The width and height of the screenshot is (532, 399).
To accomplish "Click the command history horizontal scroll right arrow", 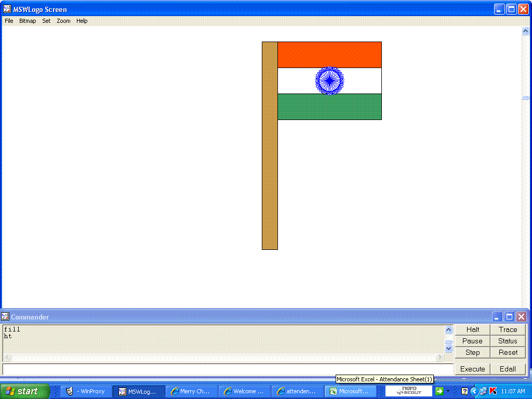I will 440,357.
